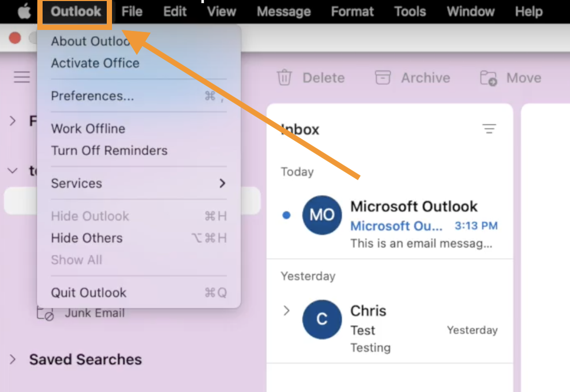Expand Saved Searches section

(x=13, y=359)
